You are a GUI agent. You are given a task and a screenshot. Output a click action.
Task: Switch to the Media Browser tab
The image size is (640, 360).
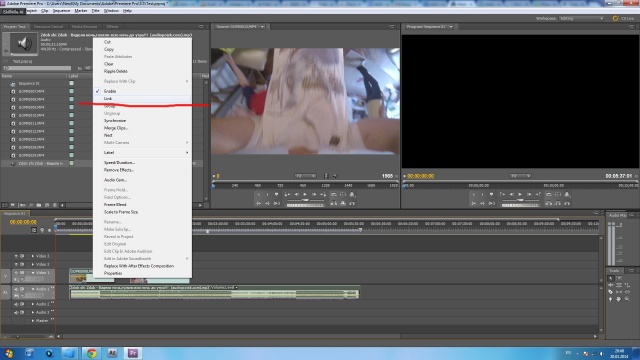point(84,27)
